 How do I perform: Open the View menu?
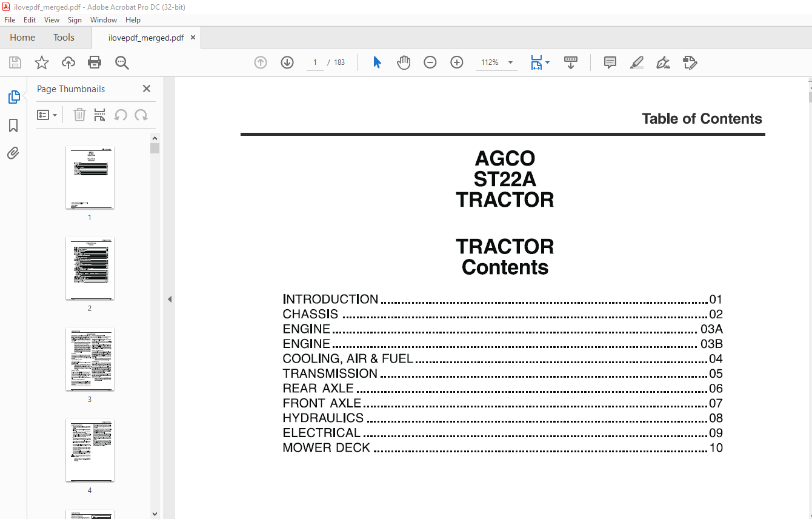click(x=52, y=20)
